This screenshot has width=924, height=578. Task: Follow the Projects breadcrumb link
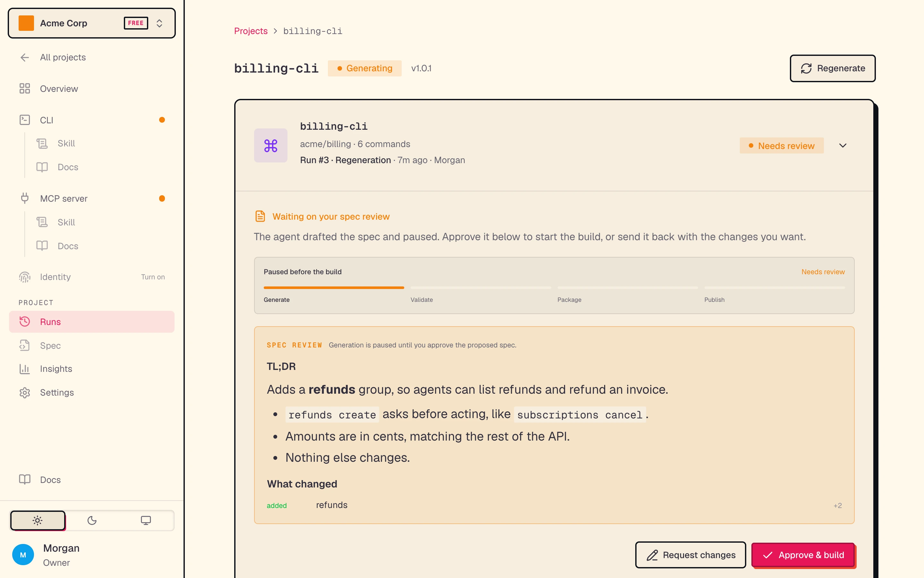tap(251, 31)
